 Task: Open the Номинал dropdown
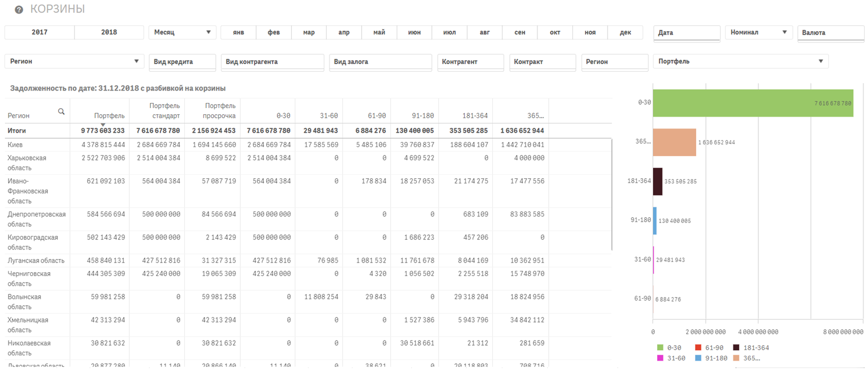pyautogui.click(x=758, y=32)
